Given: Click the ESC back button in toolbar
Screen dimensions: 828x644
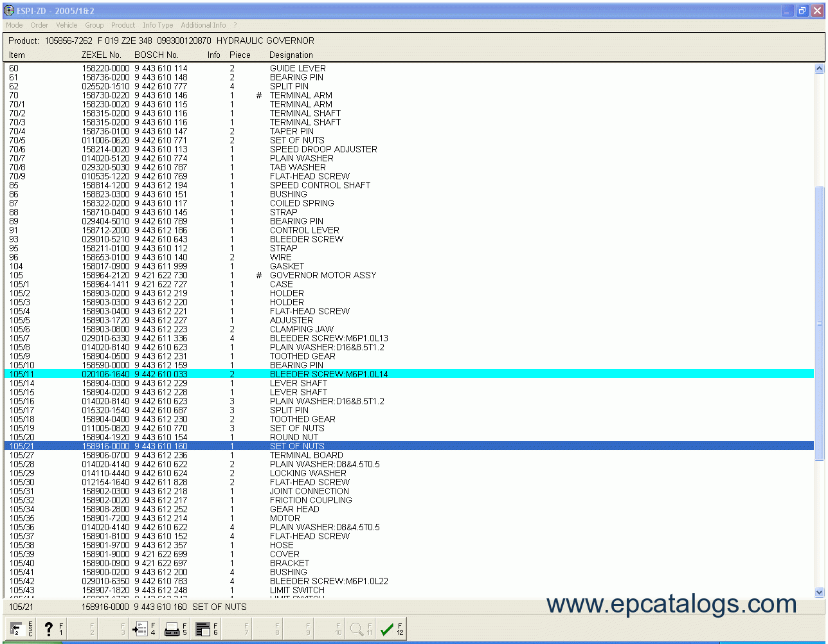Looking at the screenshot, I should coord(21,629).
